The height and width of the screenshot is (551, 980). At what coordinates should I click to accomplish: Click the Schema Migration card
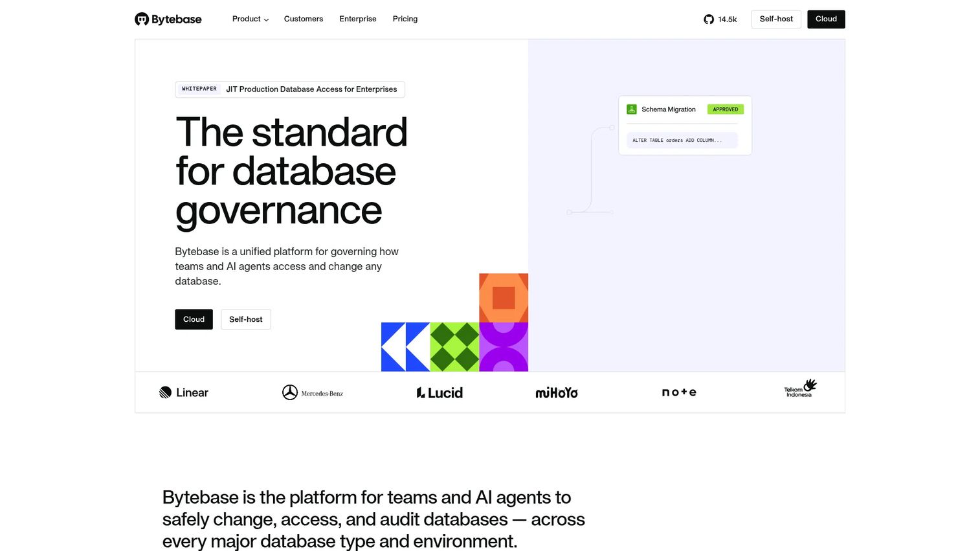[685, 126]
